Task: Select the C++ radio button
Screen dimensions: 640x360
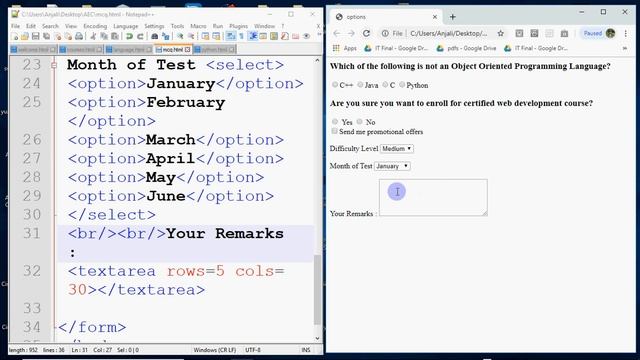Action: tap(335, 84)
